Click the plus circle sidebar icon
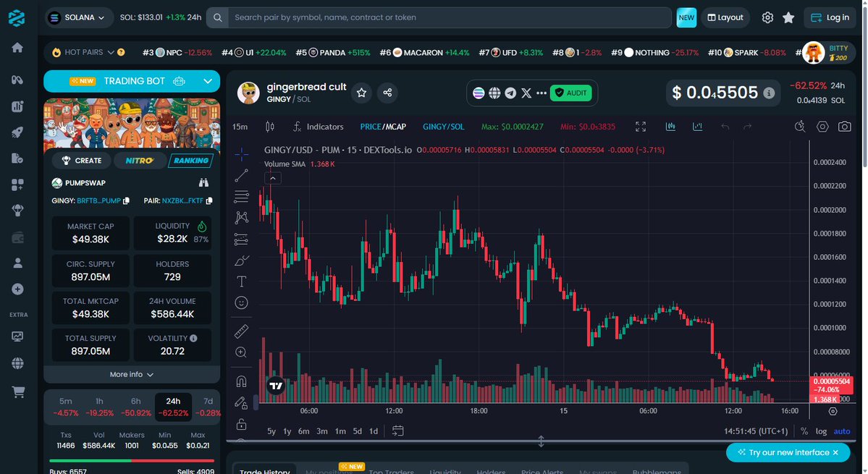The height and width of the screenshot is (474, 868). (17, 289)
